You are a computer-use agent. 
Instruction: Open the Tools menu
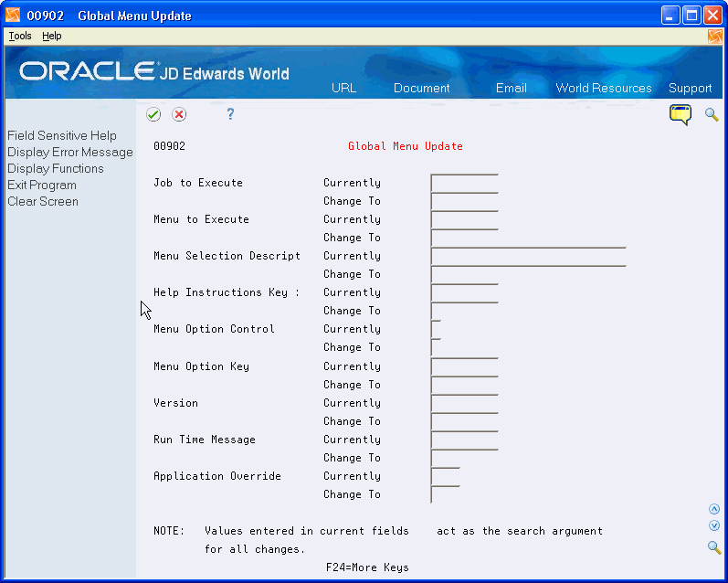[20, 36]
